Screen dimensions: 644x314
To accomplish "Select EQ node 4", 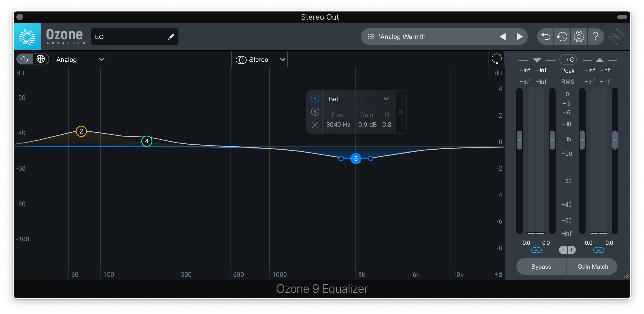I will click(x=147, y=141).
